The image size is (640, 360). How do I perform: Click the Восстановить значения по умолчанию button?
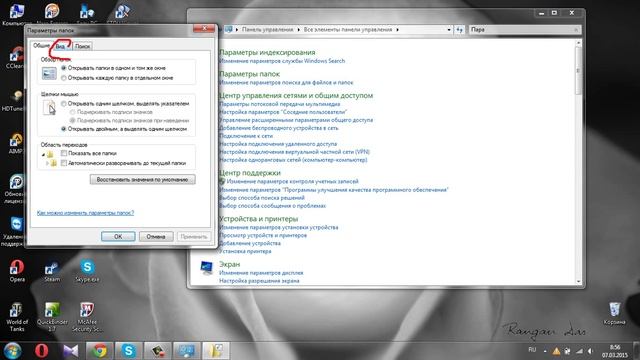click(142, 180)
